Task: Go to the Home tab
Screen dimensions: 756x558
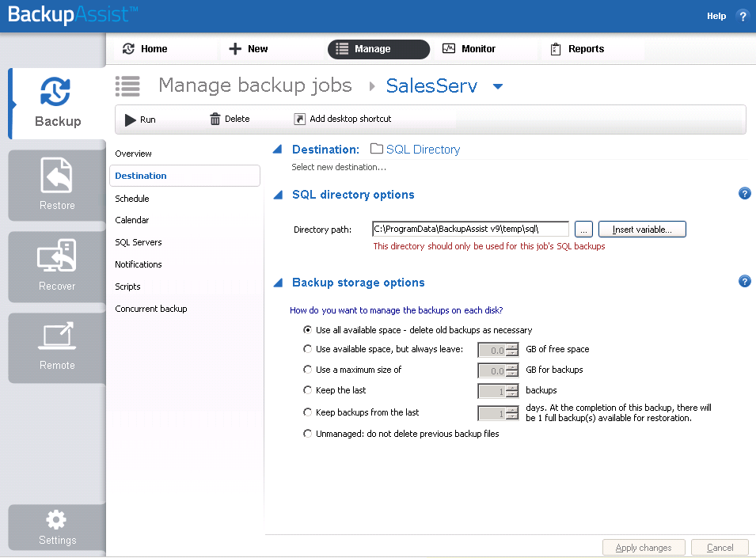Action: pos(145,48)
